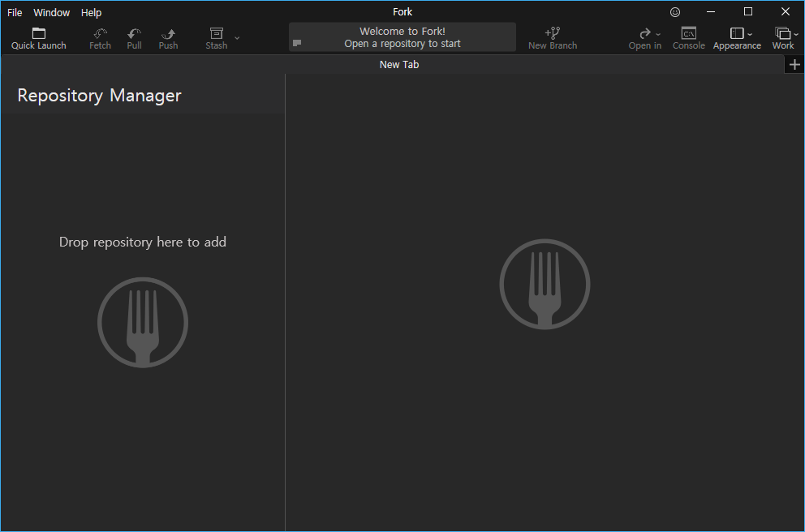Add a new tab with plus button
Image resolution: width=805 pixels, height=532 pixels.
pos(794,65)
